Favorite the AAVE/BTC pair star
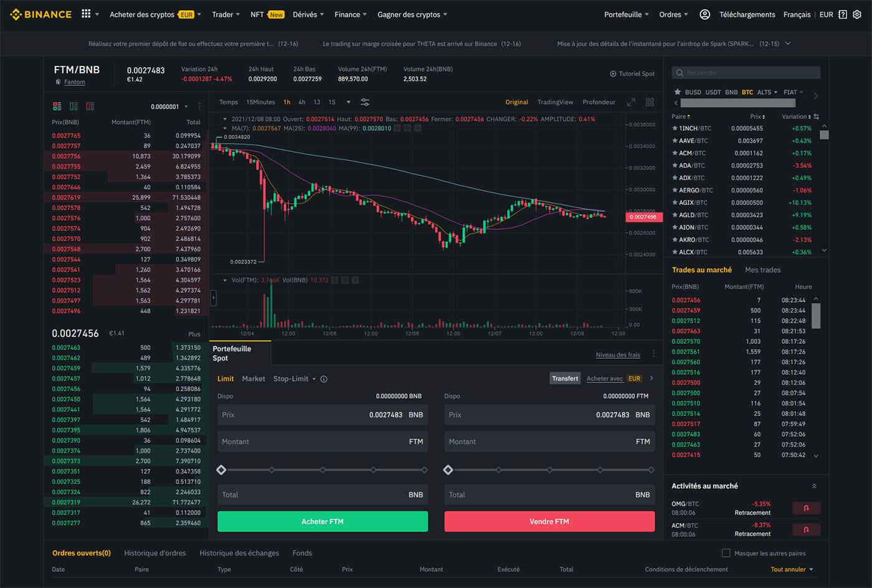 pos(675,141)
